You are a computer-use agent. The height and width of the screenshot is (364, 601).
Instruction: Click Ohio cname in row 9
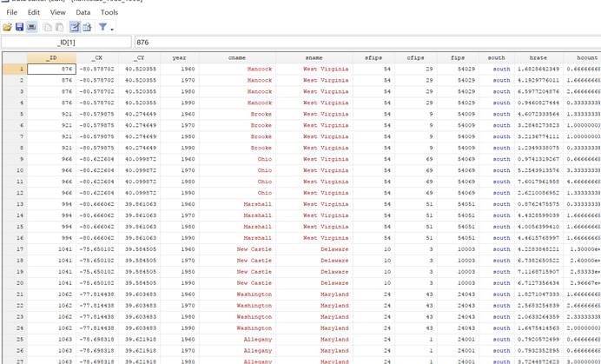click(x=265, y=159)
